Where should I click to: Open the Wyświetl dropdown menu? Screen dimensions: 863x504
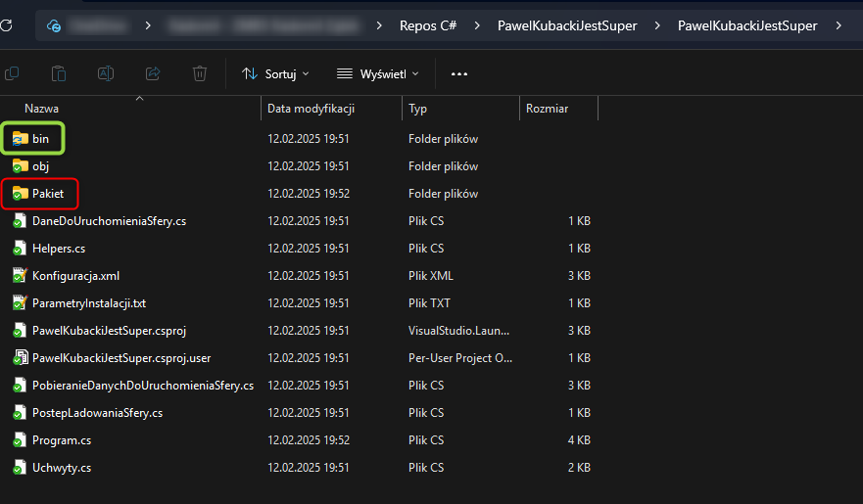click(x=377, y=73)
